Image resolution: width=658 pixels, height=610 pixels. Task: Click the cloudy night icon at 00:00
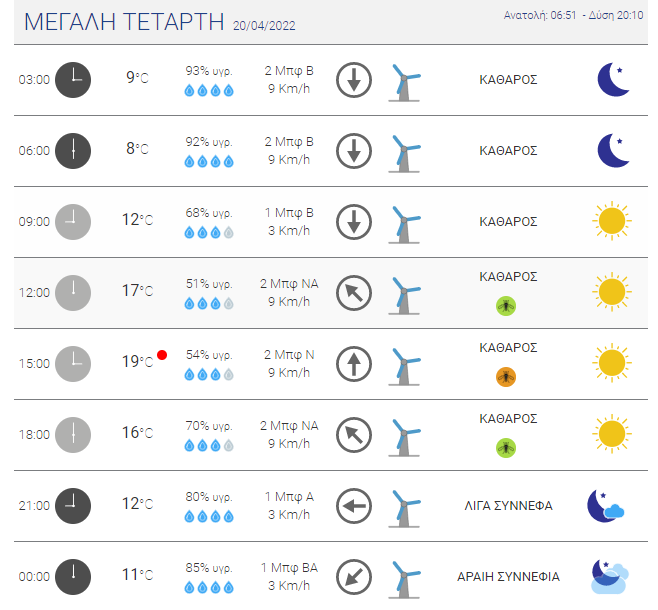coord(609,577)
